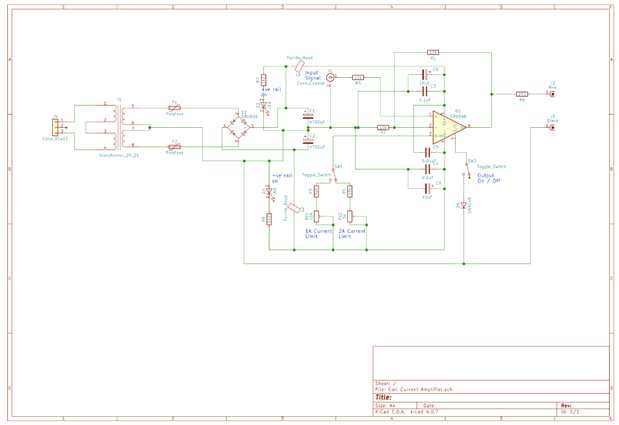Screen dimensions: 619x425
Task: Click the Ferrite_Bead L1 component
Action: pyautogui.click(x=300, y=66)
